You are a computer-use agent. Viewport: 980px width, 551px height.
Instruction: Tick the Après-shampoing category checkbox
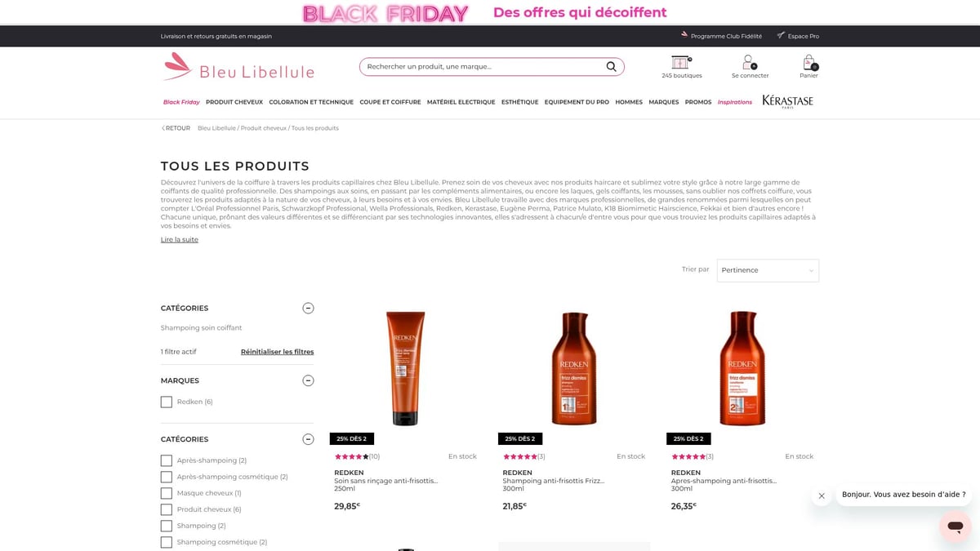167,460
